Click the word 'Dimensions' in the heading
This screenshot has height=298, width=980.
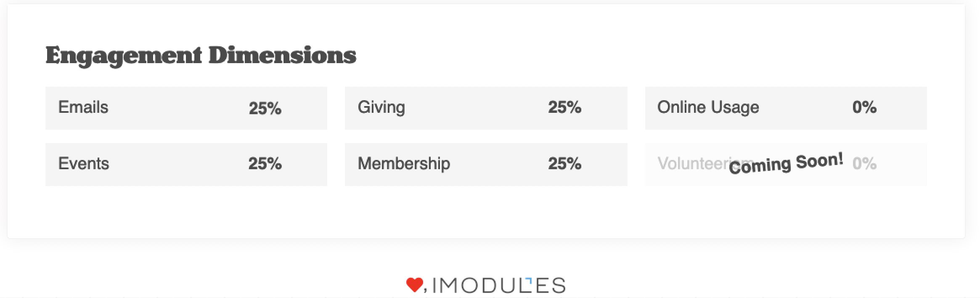click(282, 56)
